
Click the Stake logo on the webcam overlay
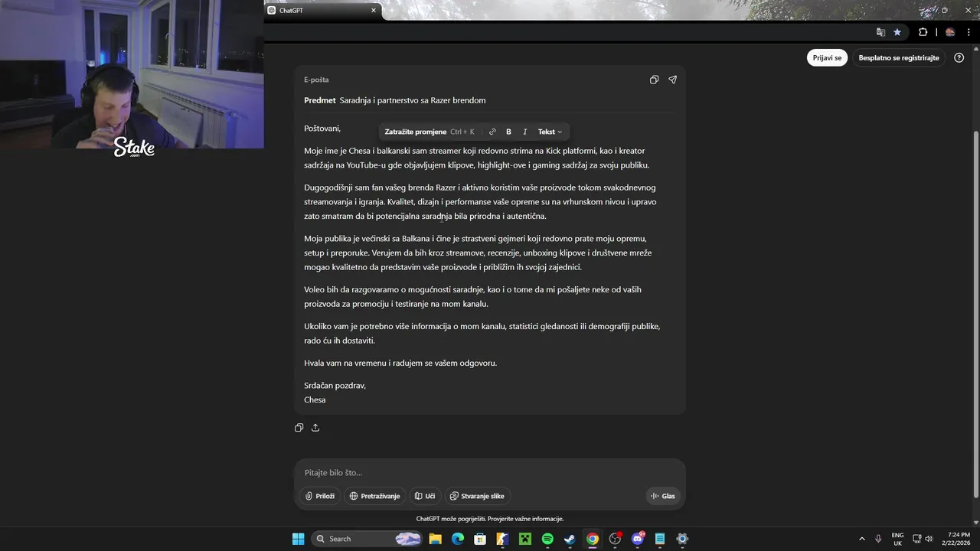pyautogui.click(x=134, y=147)
